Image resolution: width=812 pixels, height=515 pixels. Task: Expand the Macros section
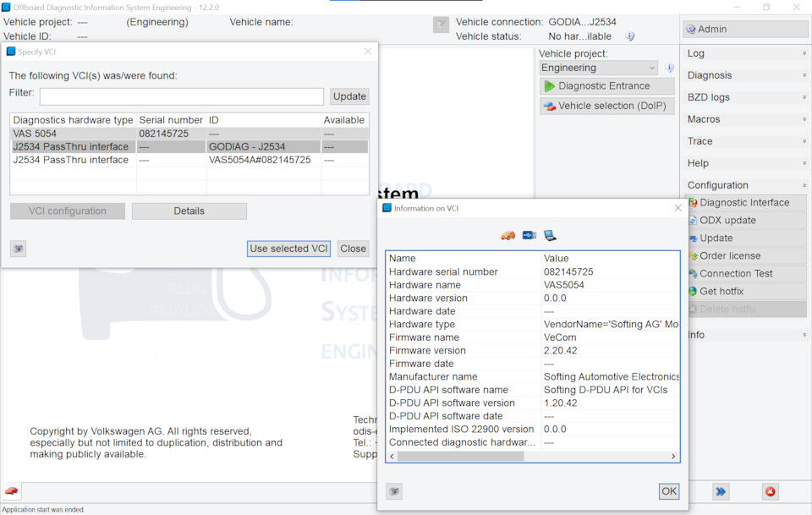(745, 119)
